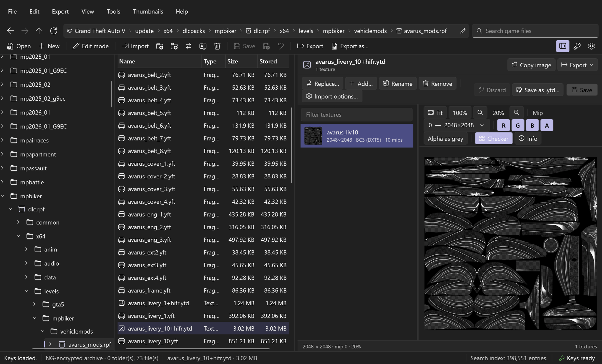Image resolution: width=602 pixels, height=364 pixels.
Task: Open the settings gear icon
Action: (x=591, y=46)
